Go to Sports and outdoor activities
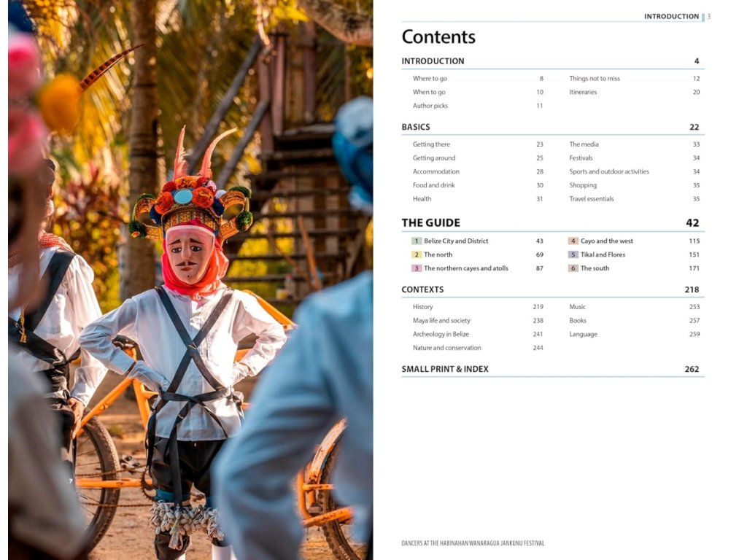This screenshot has height=560, width=747. [609, 171]
